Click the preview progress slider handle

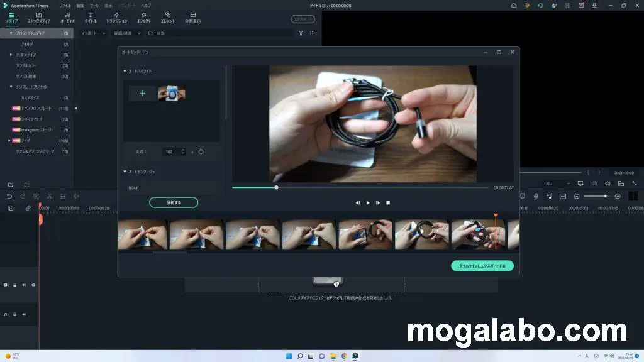tap(276, 187)
